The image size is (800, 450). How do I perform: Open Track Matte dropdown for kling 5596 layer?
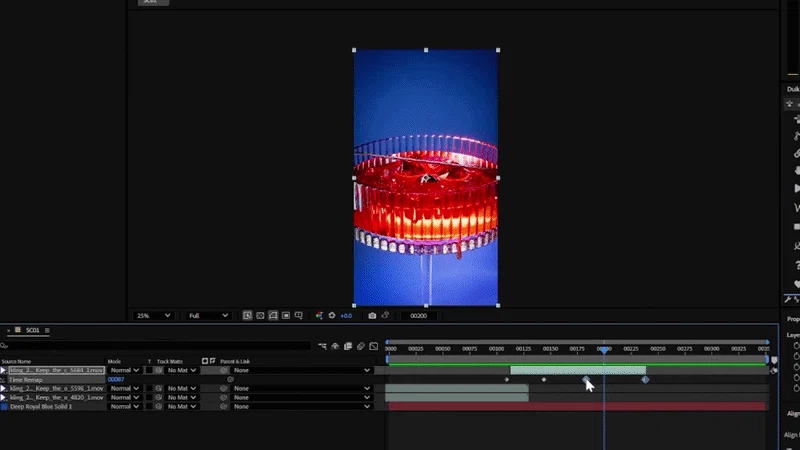pyautogui.click(x=182, y=388)
